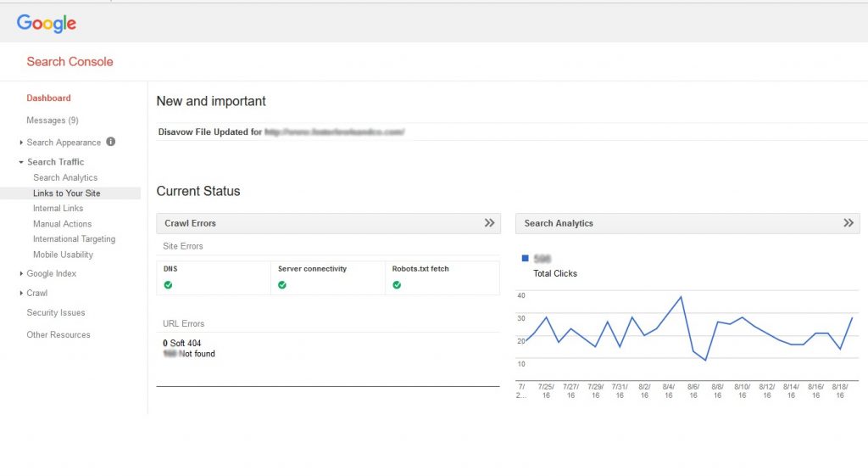868x476 pixels.
Task: Open Manual Actions page
Action: click(63, 224)
